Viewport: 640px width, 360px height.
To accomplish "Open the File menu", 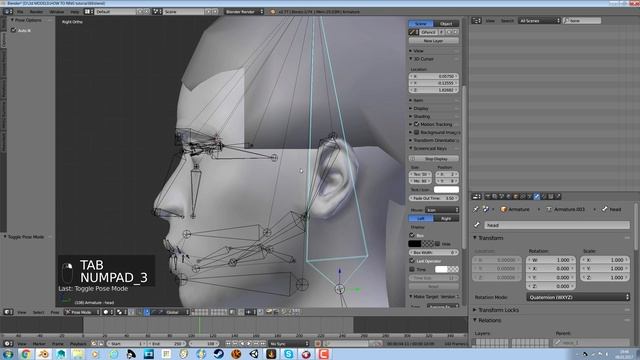I will pyautogui.click(x=20, y=12).
